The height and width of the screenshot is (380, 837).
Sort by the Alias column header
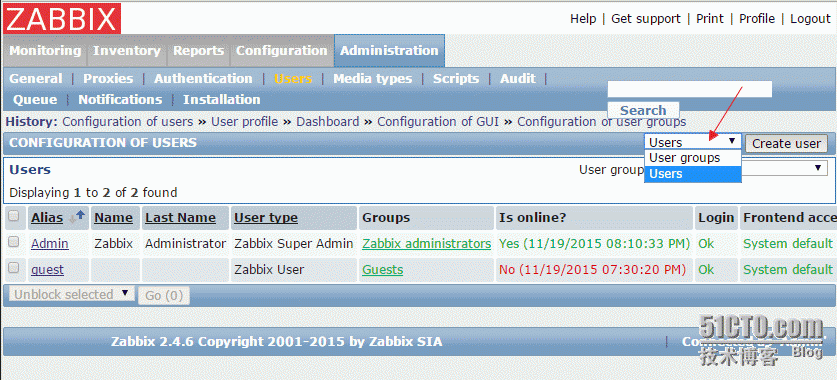(47, 218)
